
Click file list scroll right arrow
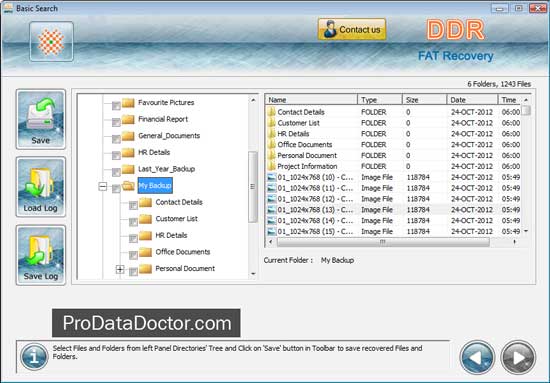tap(515, 242)
